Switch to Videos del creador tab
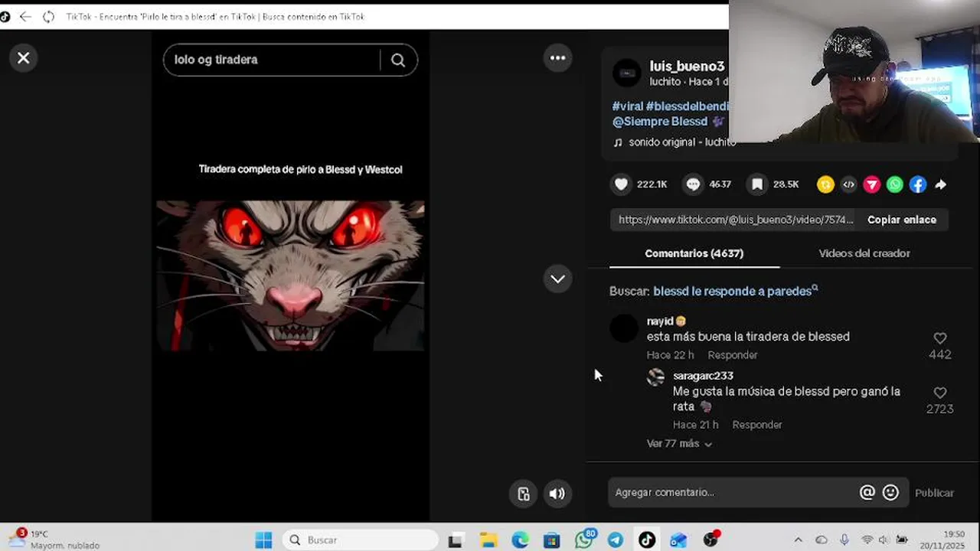 pyautogui.click(x=864, y=253)
